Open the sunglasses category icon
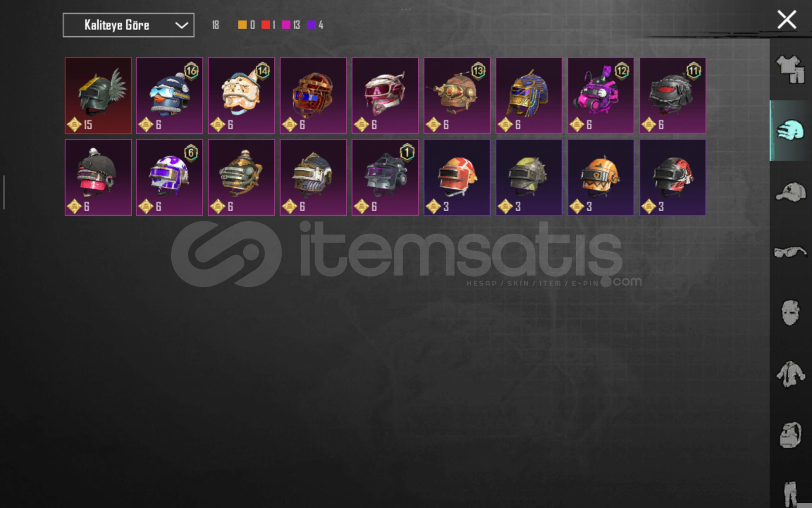812x508 pixels. click(x=791, y=253)
